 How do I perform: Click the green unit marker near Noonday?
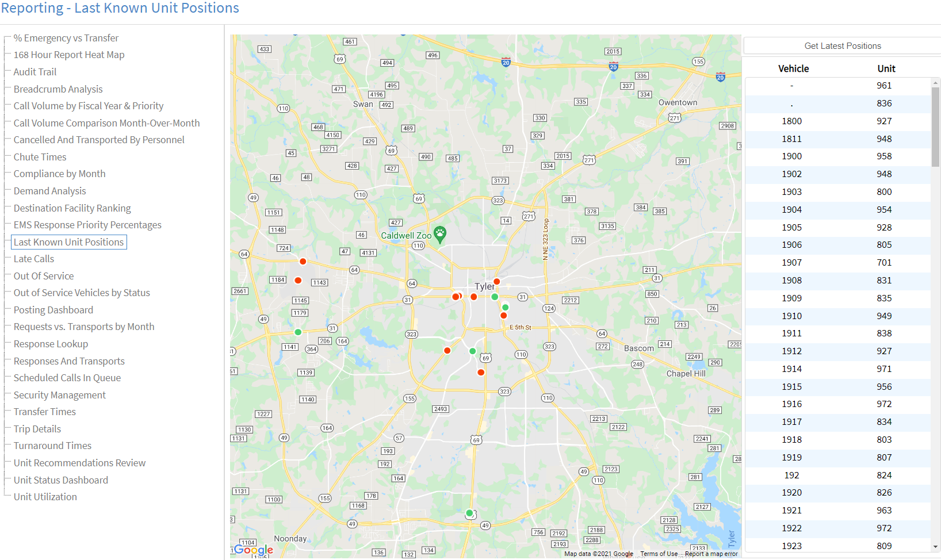tap(469, 513)
